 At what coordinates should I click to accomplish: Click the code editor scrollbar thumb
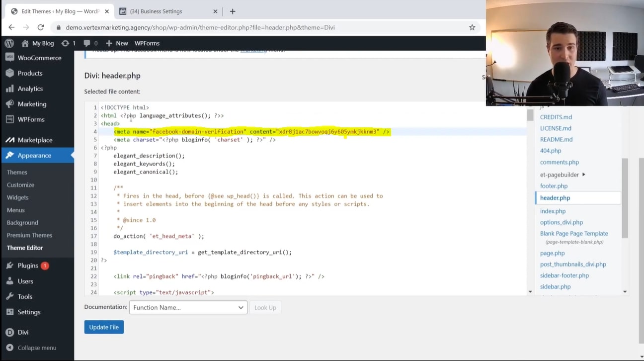[530, 115]
